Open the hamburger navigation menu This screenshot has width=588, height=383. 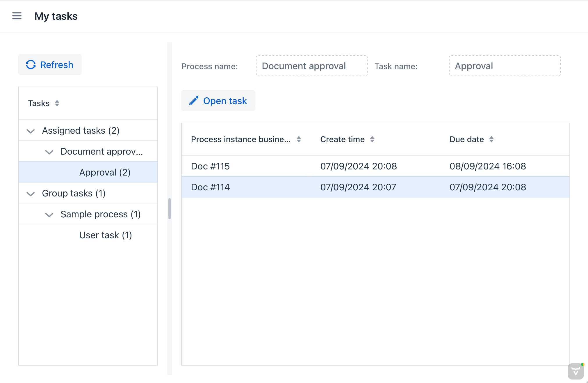(x=17, y=16)
